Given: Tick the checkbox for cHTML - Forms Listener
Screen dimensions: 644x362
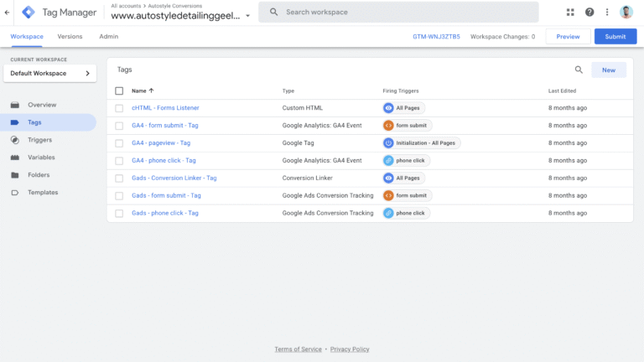Looking at the screenshot, I should [119, 108].
